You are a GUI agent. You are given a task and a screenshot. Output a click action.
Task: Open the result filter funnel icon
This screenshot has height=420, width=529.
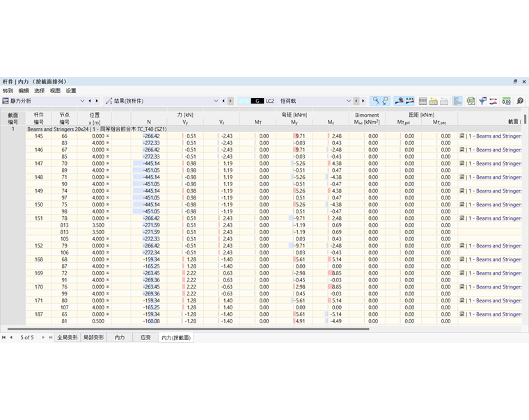tap(482, 101)
